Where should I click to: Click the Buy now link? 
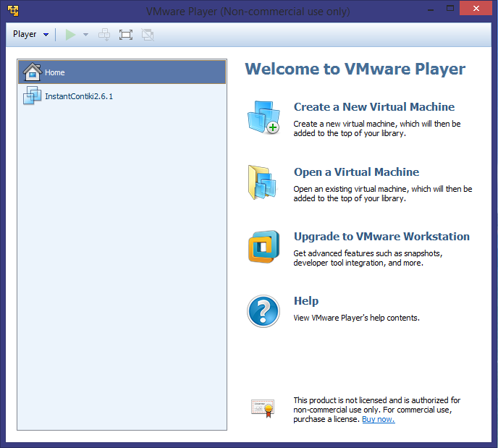(x=379, y=419)
